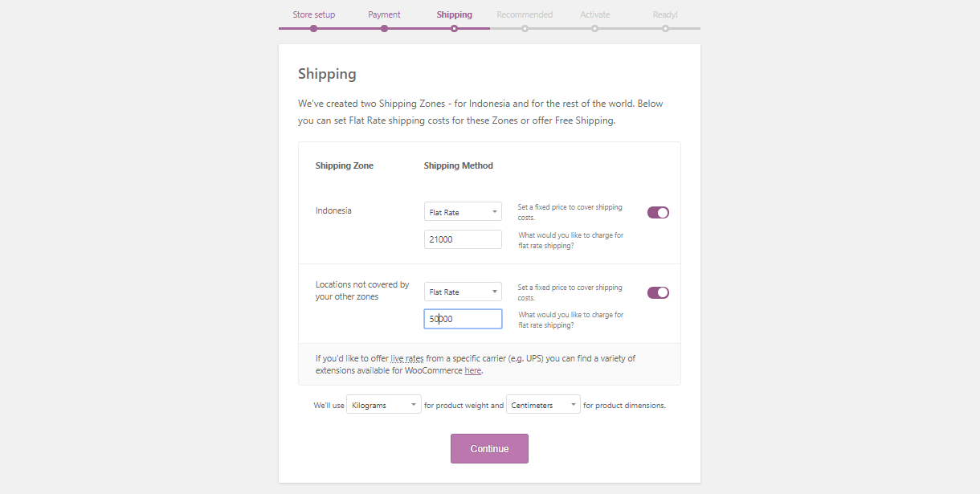Disable the Indonesia shipping zone toggle
Image resolution: width=980 pixels, height=494 pixels.
[x=658, y=213]
